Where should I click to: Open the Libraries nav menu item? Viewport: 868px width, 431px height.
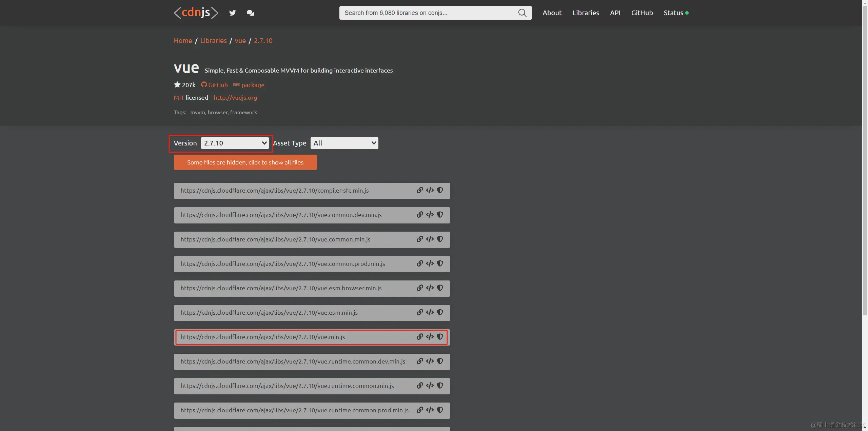pyautogui.click(x=586, y=13)
